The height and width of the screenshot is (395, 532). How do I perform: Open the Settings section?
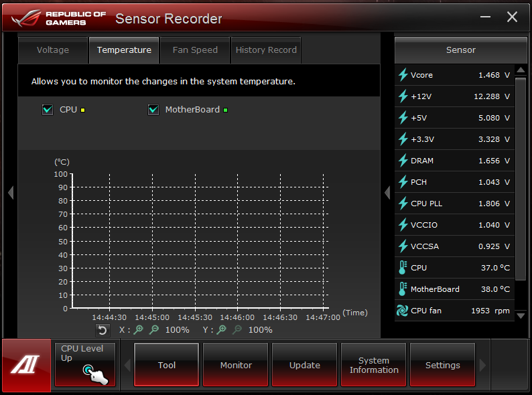[x=442, y=364]
